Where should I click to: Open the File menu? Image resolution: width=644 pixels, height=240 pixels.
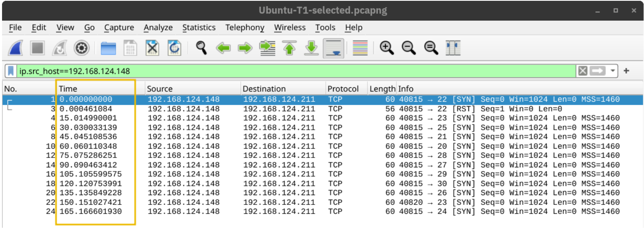(x=15, y=27)
